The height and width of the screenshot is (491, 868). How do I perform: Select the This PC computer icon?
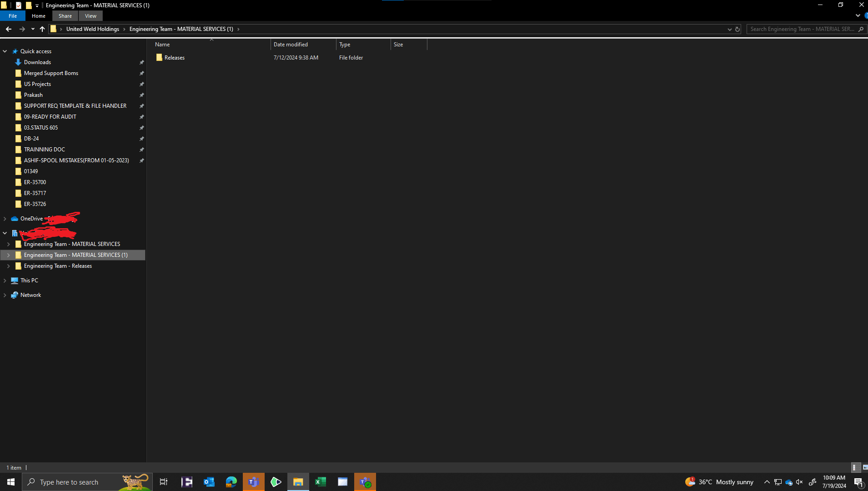pos(15,281)
